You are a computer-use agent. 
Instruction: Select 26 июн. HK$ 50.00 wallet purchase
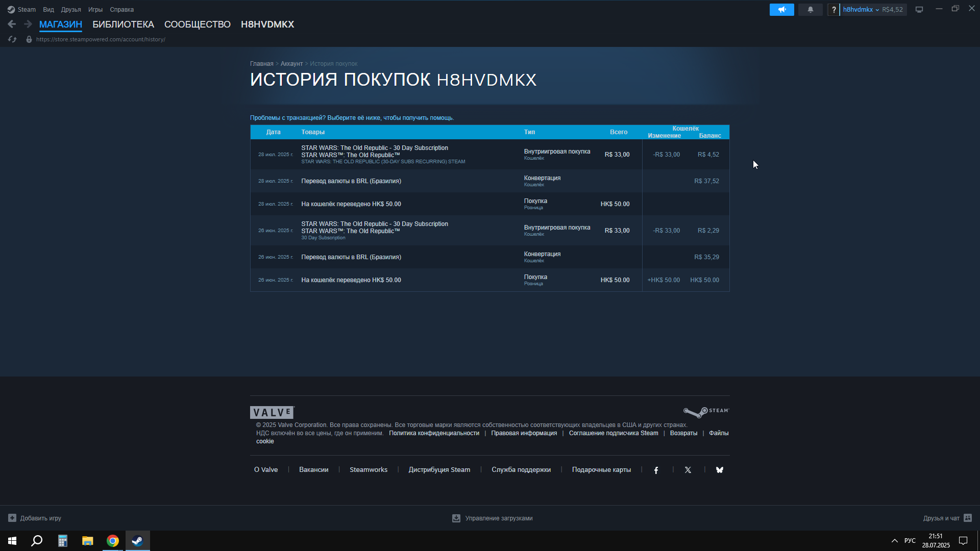(x=490, y=280)
